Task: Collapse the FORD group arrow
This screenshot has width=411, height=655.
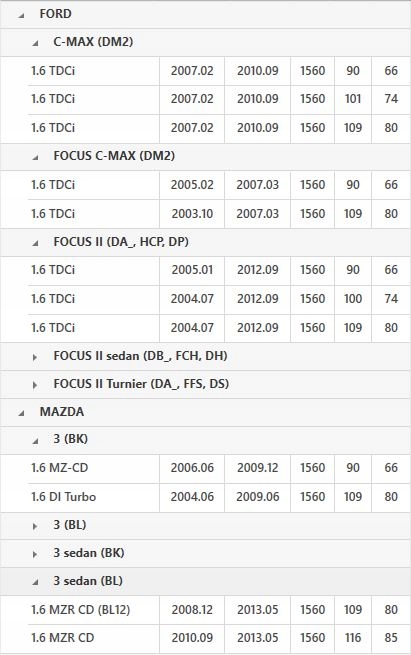Action: coord(21,15)
